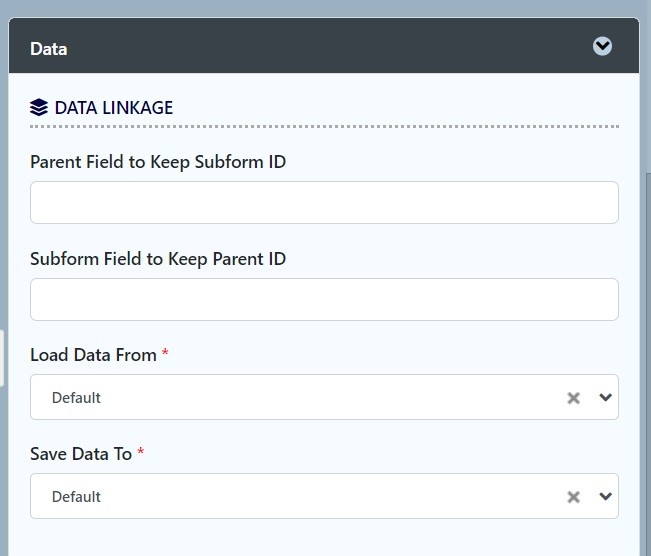This screenshot has width=651, height=556.
Task: Clear the Load Data From selection
Action: click(x=574, y=398)
